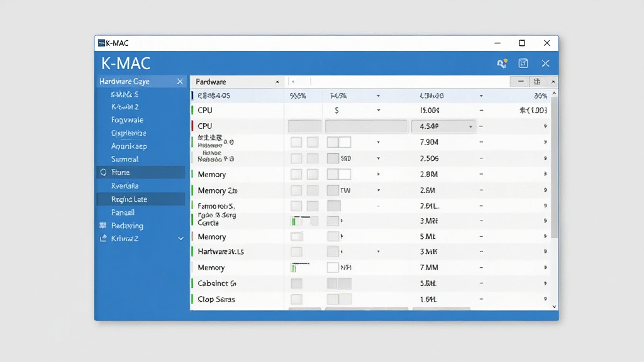Viewport: 644px width, 362px height.
Task: Tick the checkbox in the Clop Saras row
Action: pyautogui.click(x=297, y=299)
